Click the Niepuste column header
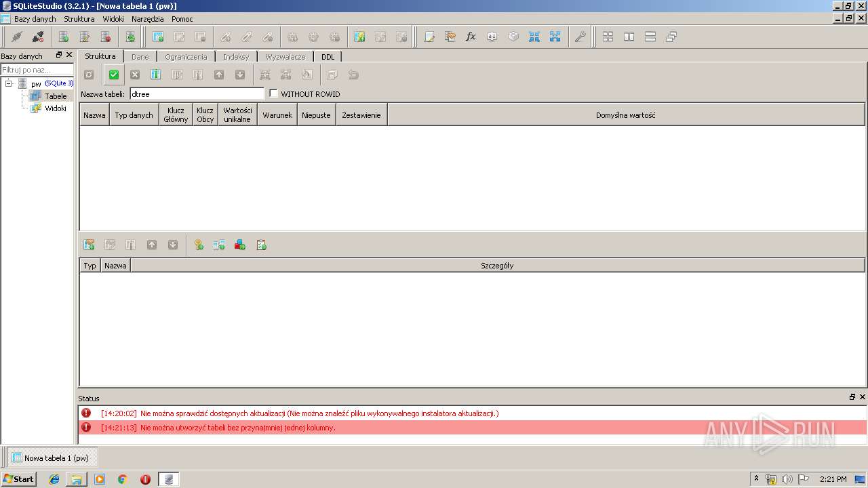 click(317, 115)
